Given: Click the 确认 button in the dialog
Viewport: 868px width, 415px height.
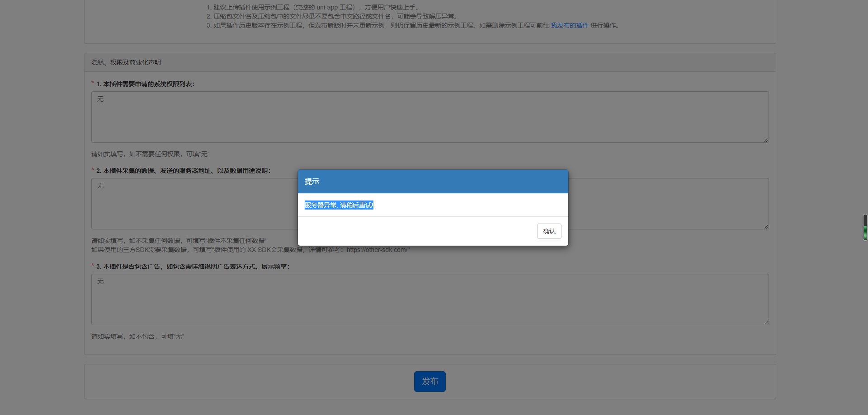Looking at the screenshot, I should pyautogui.click(x=549, y=231).
